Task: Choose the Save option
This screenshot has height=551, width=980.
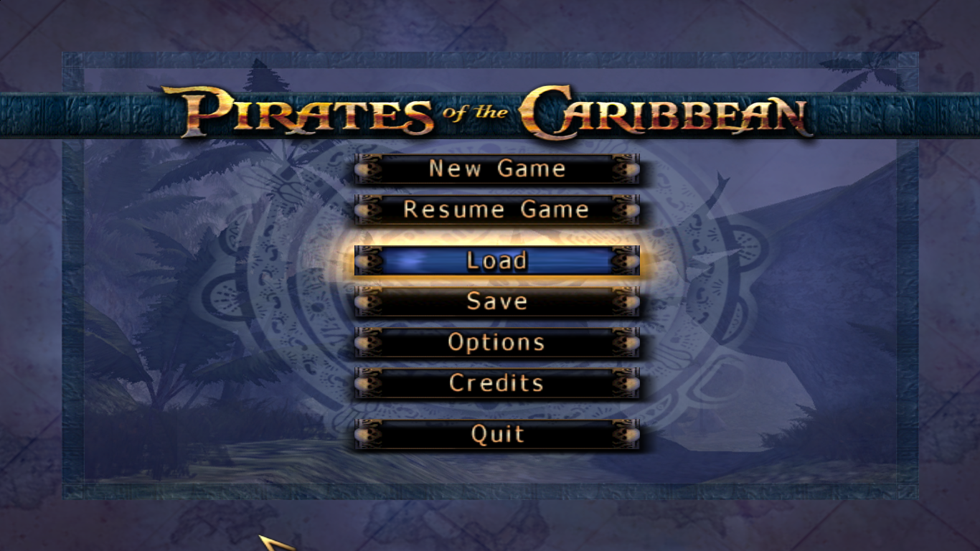Action: pos(496,301)
